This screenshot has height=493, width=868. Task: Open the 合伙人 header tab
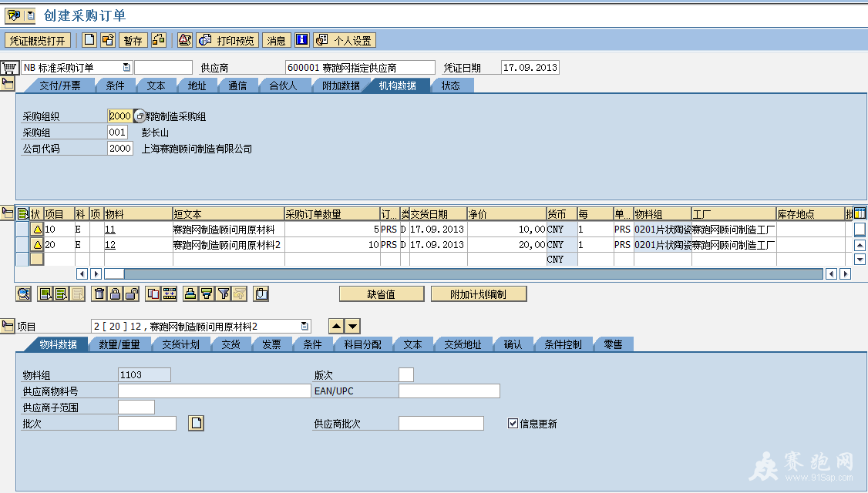283,86
